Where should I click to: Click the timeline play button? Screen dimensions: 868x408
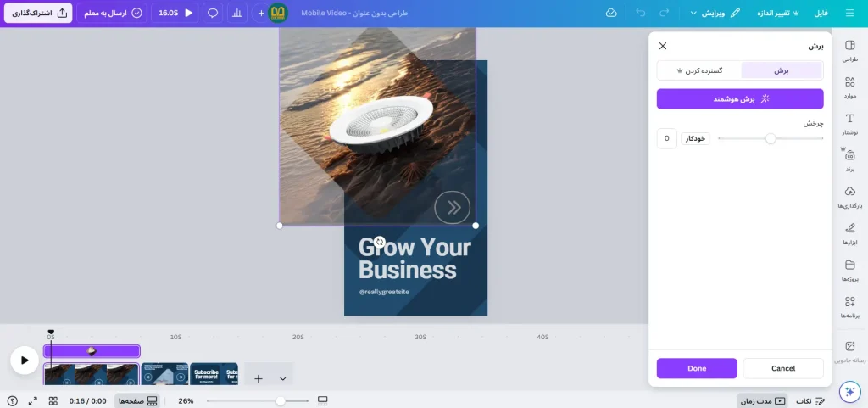tap(25, 360)
